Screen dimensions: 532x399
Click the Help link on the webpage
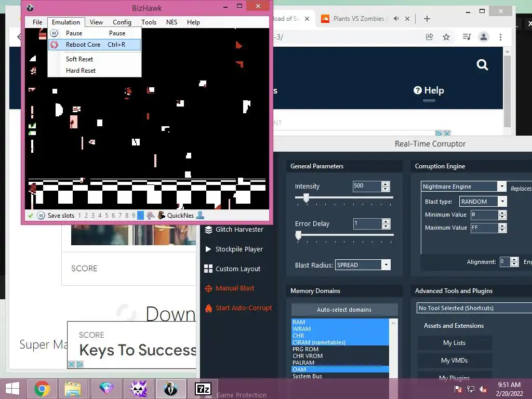coord(429,90)
